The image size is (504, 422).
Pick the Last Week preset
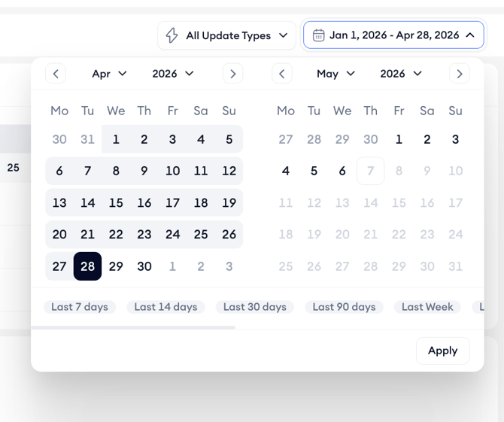point(427,307)
